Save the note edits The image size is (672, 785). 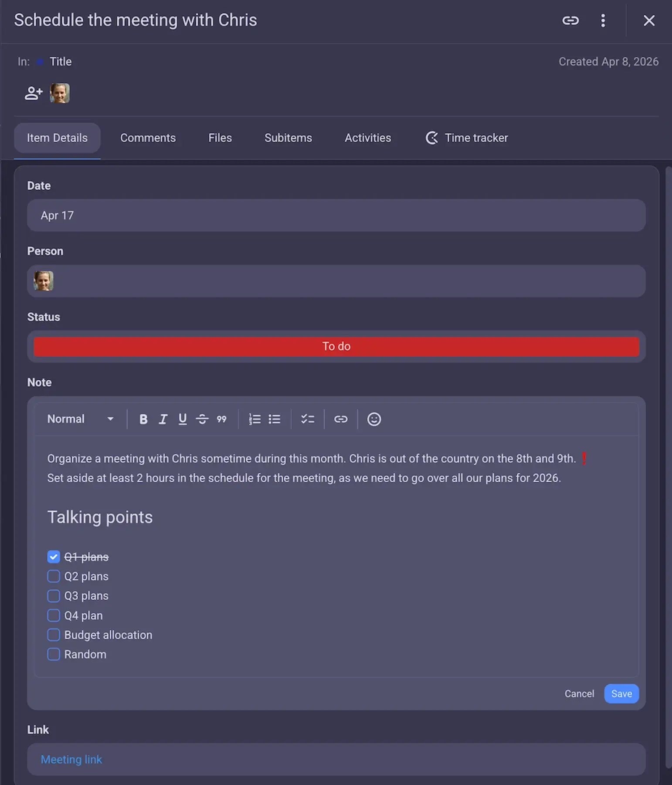(621, 694)
